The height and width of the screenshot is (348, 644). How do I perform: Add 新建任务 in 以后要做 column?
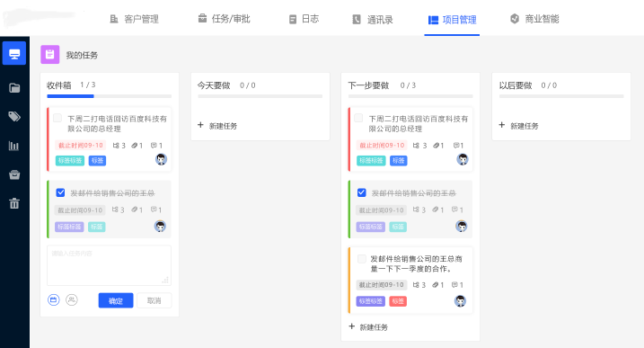click(x=519, y=126)
